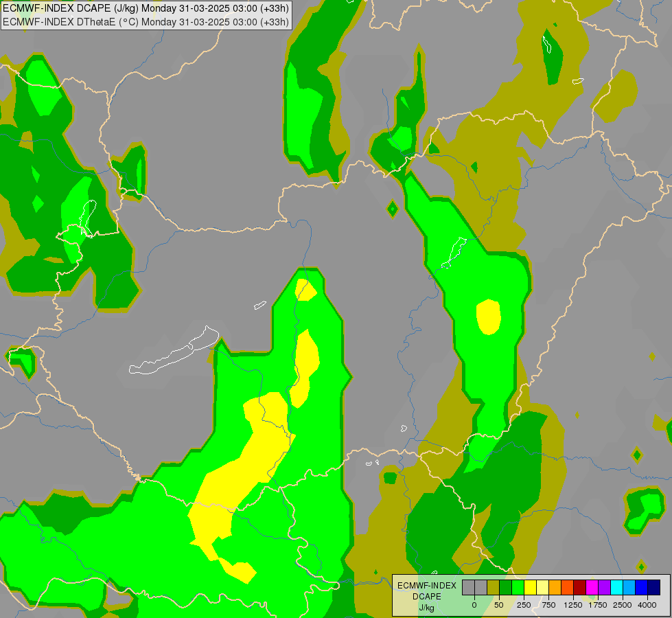This screenshot has width=672, height=618.
Task: Click the olive swatch in the DCAPE legend
Action: 494,587
